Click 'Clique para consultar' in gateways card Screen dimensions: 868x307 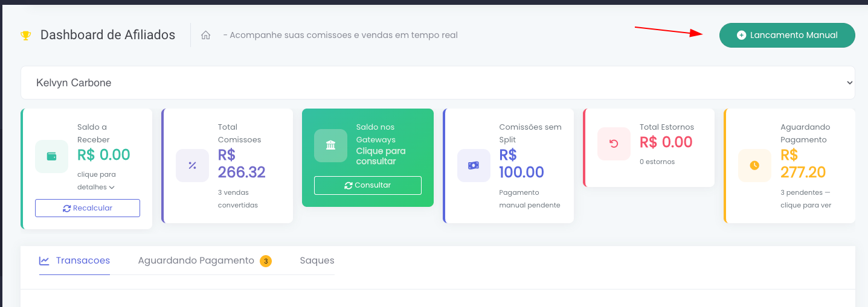click(381, 156)
